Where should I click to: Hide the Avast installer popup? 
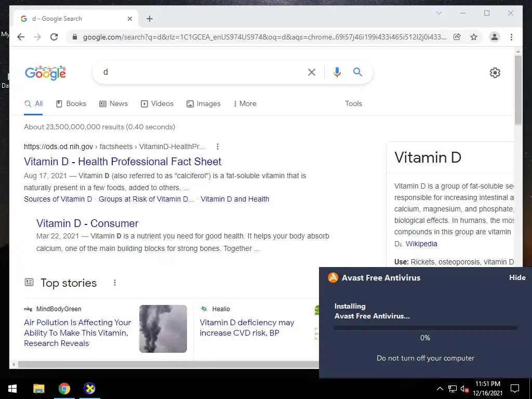point(517,277)
